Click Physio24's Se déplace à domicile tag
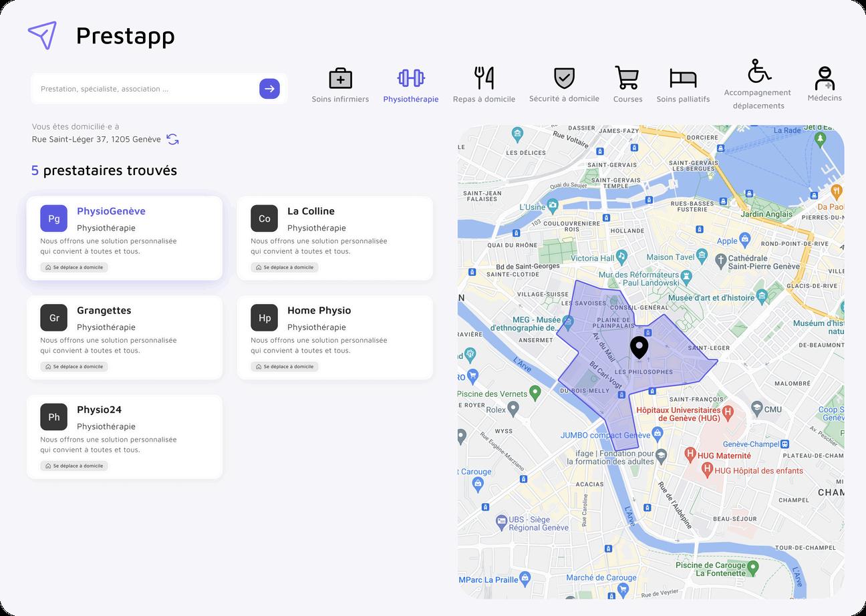Image resolution: width=866 pixels, height=616 pixels. (74, 466)
